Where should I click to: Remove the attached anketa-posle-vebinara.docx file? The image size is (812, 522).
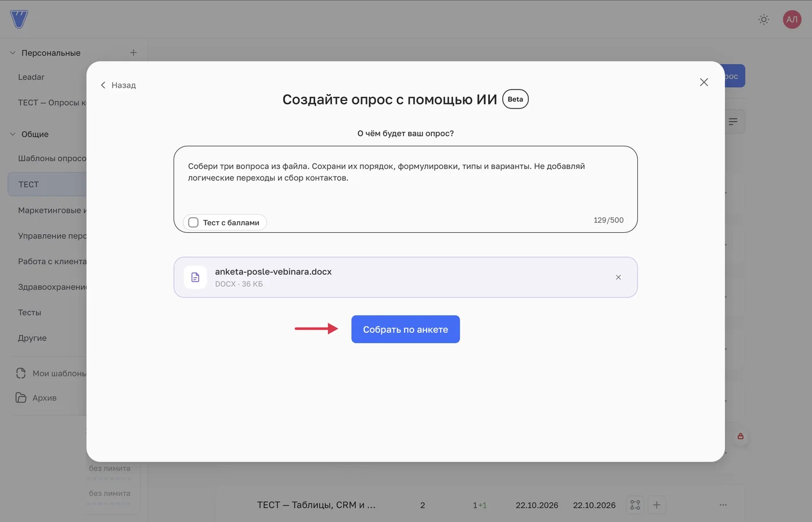click(618, 278)
